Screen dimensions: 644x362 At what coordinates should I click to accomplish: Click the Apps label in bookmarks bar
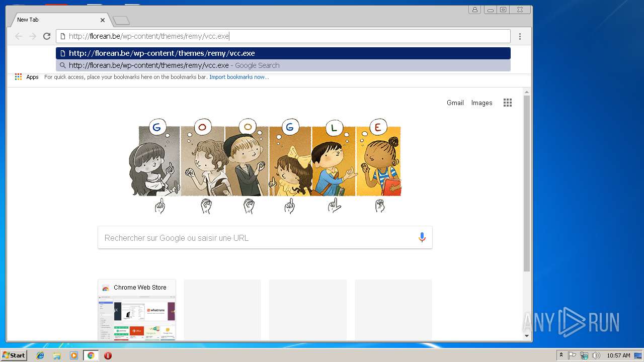tap(32, 77)
